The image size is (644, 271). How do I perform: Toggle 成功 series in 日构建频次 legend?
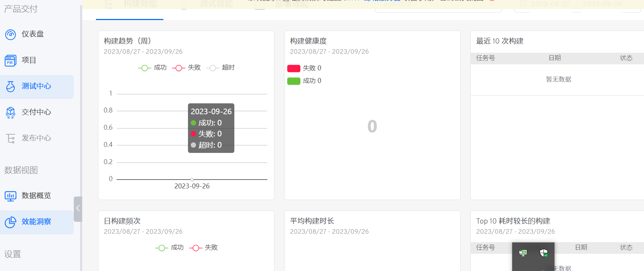[x=169, y=247]
